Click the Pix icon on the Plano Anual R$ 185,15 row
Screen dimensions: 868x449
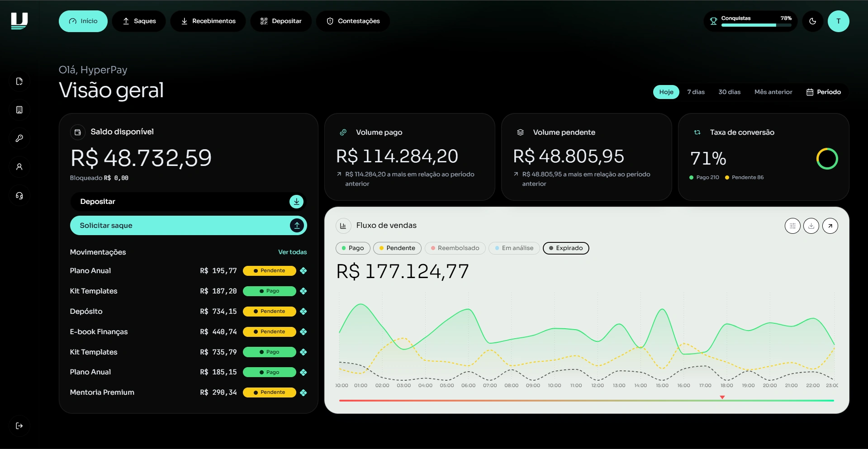point(304,372)
